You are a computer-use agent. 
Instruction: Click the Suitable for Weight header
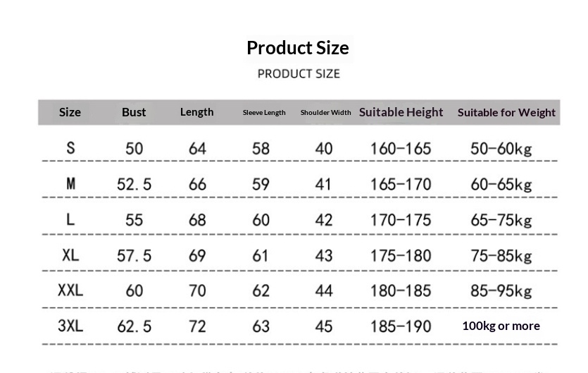coord(506,112)
